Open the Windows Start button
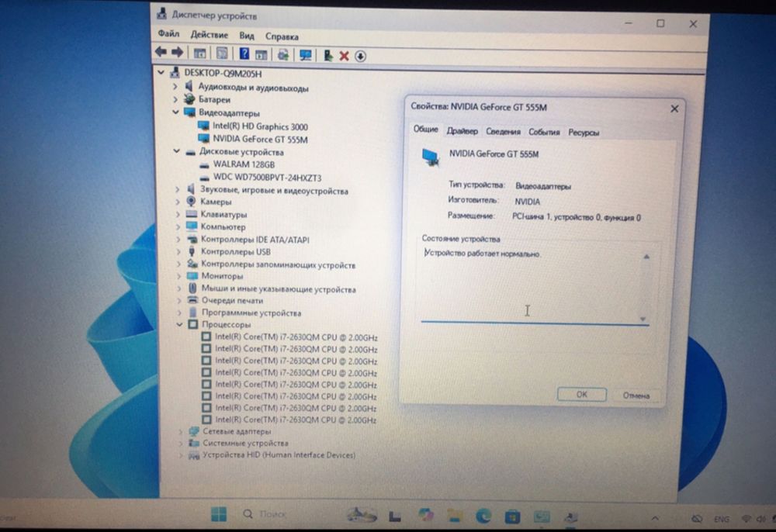 pos(219,514)
